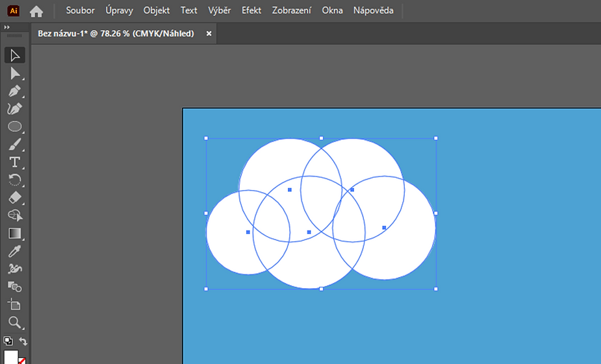The width and height of the screenshot is (601, 364).
Task: Choose the Curvature tool
Action: (x=15, y=108)
